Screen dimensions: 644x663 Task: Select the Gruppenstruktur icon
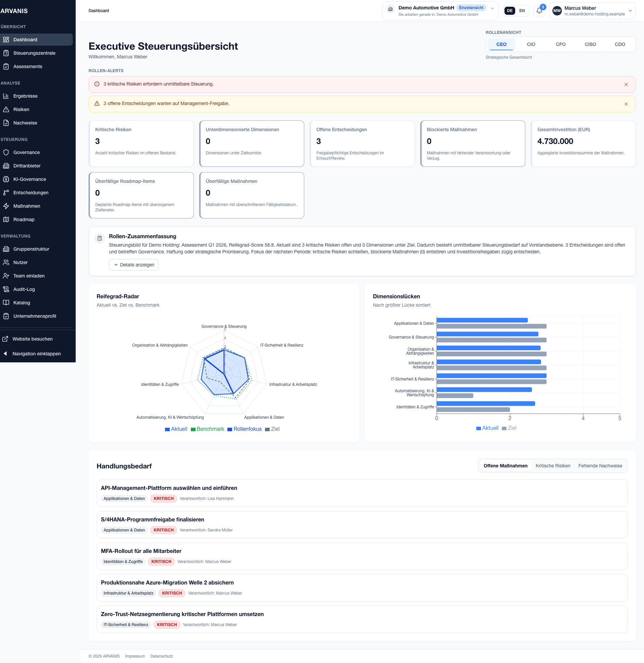[x=6, y=249]
